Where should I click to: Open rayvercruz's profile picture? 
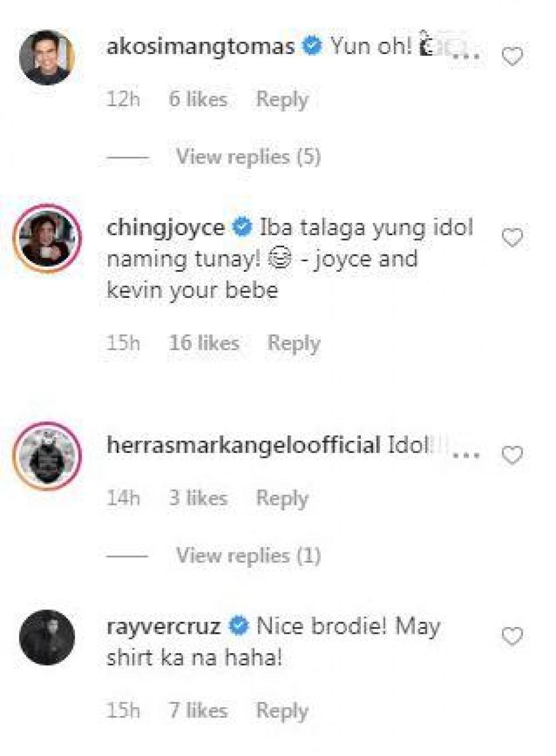pyautogui.click(x=47, y=637)
